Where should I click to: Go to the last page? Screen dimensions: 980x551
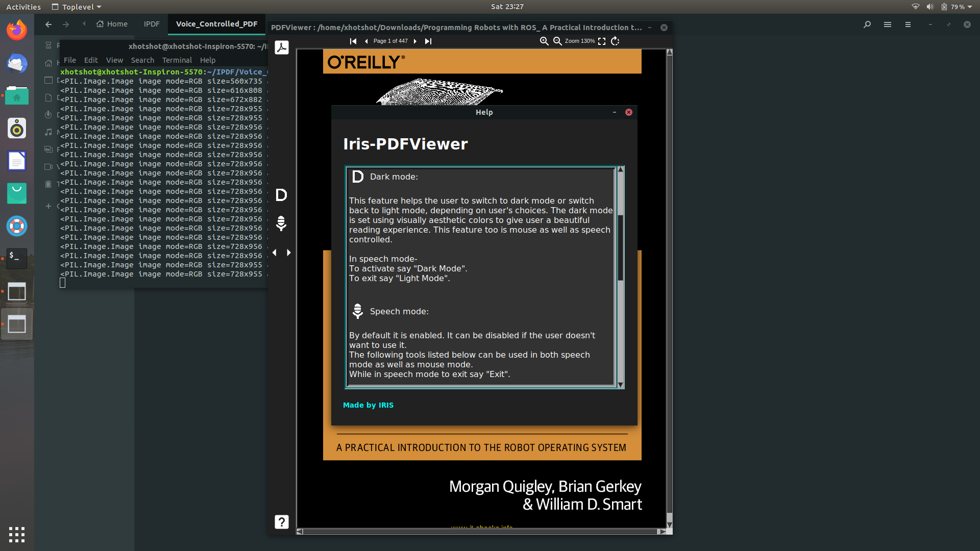[428, 41]
